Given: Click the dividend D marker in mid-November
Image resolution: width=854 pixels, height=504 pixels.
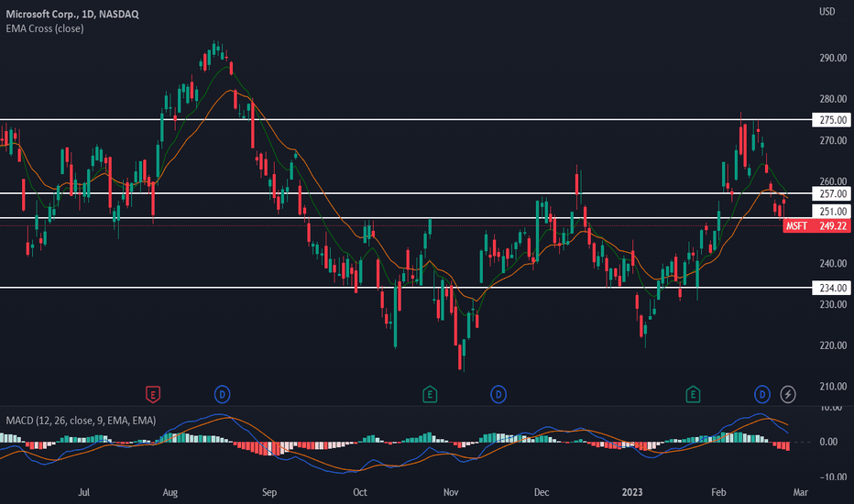Looking at the screenshot, I should (x=498, y=394).
